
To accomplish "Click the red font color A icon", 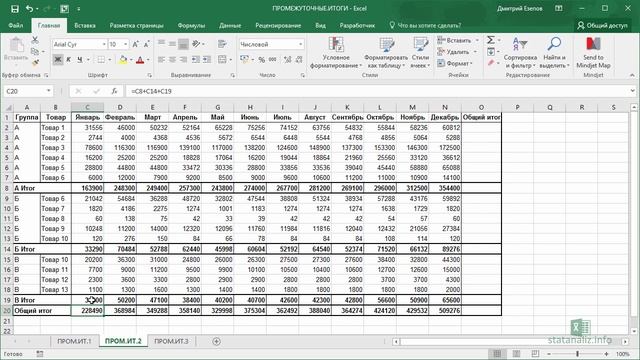I will tap(140, 60).
